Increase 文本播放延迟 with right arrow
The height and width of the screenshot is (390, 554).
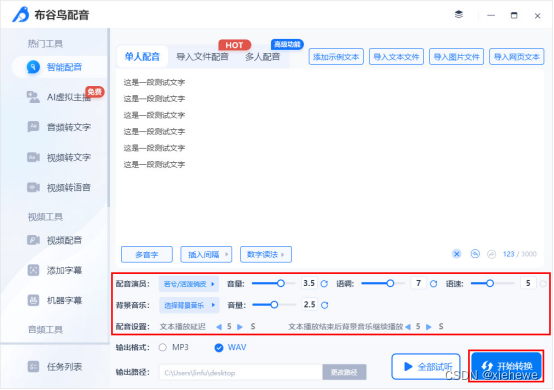pos(240,327)
